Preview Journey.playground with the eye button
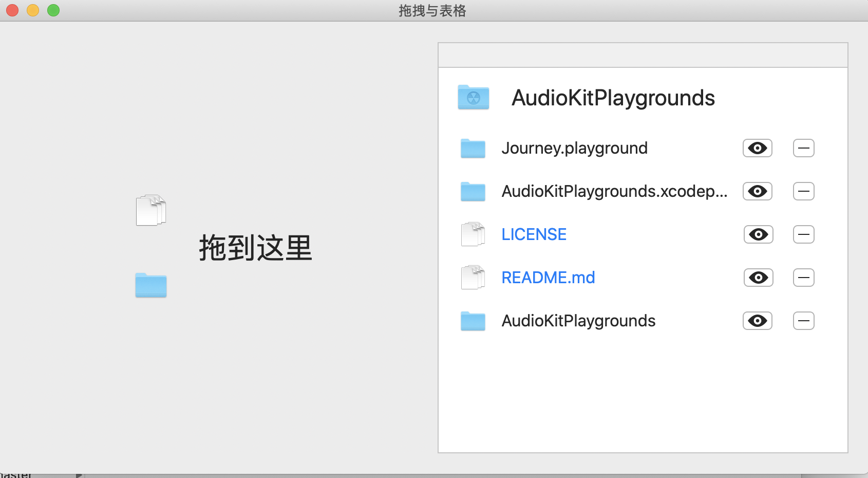 pos(758,148)
